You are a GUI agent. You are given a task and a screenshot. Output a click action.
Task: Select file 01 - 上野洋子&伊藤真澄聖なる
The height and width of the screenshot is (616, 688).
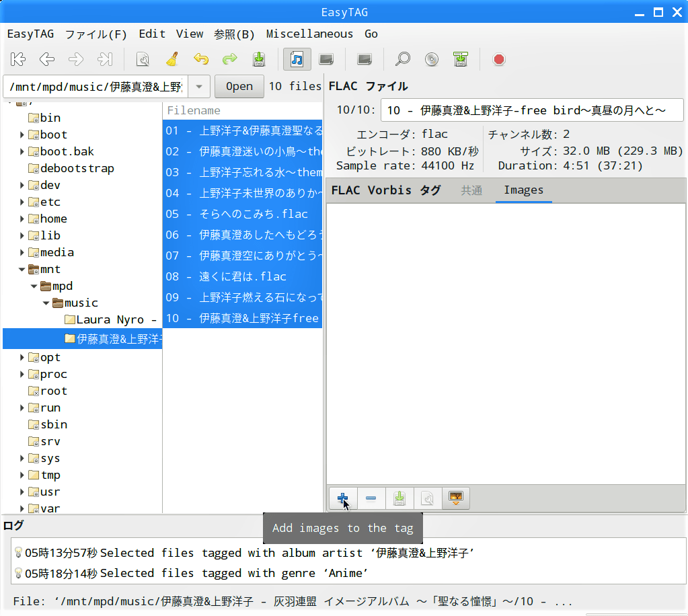pyautogui.click(x=242, y=130)
